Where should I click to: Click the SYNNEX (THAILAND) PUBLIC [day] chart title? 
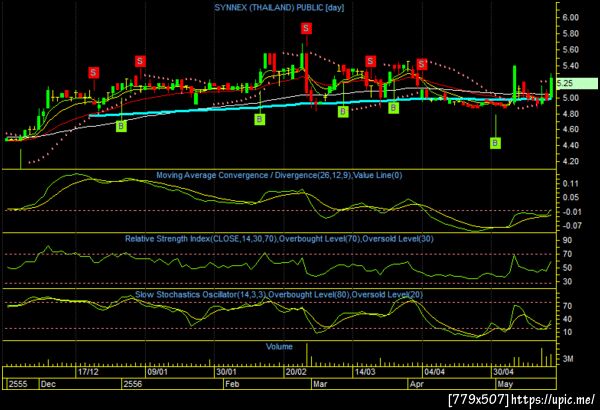(x=279, y=8)
